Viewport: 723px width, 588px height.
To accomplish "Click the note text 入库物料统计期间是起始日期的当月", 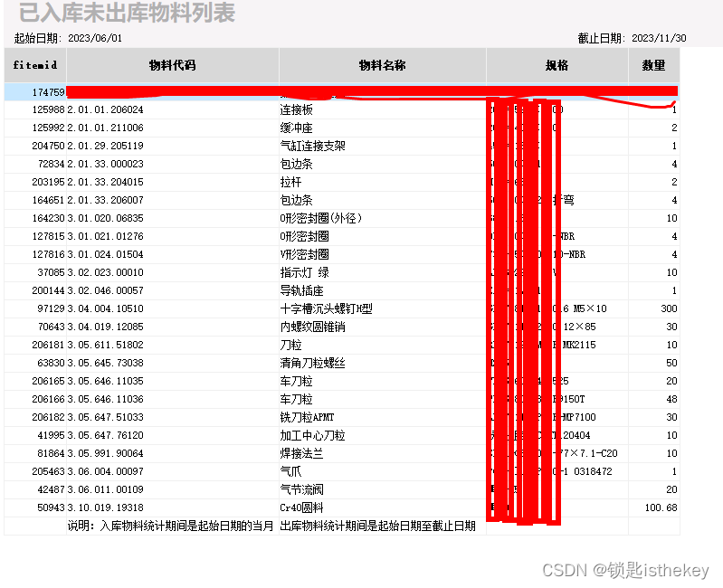I will 187,526.
